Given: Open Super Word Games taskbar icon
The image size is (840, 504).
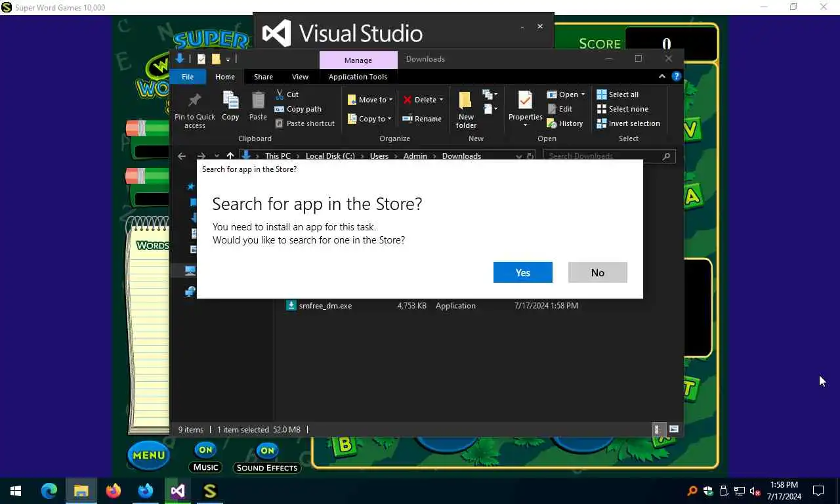Looking at the screenshot, I should click(x=210, y=491).
